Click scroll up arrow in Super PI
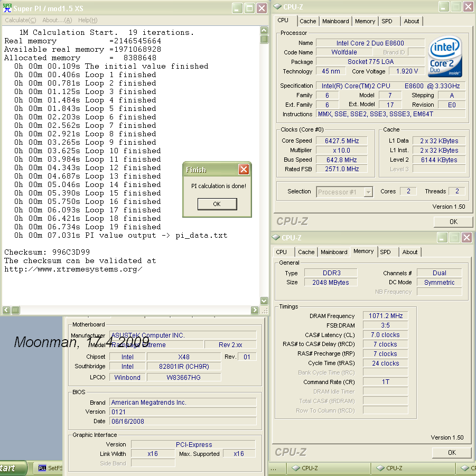476x476 pixels. (x=264, y=30)
